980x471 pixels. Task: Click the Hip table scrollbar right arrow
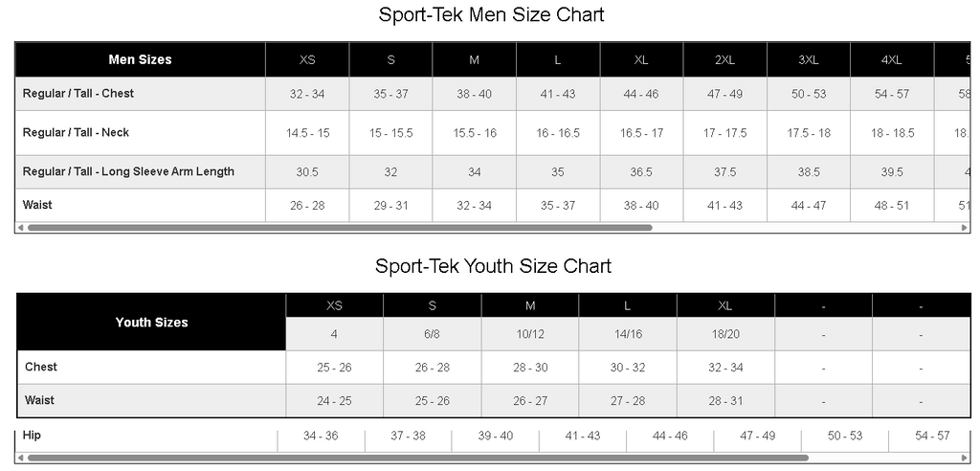(964, 458)
